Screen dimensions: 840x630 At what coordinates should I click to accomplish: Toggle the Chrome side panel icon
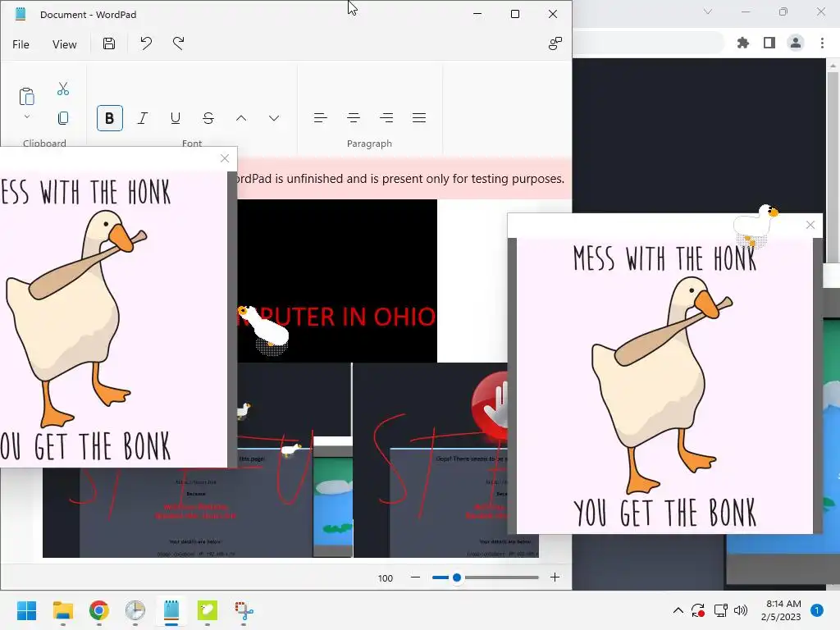769,43
